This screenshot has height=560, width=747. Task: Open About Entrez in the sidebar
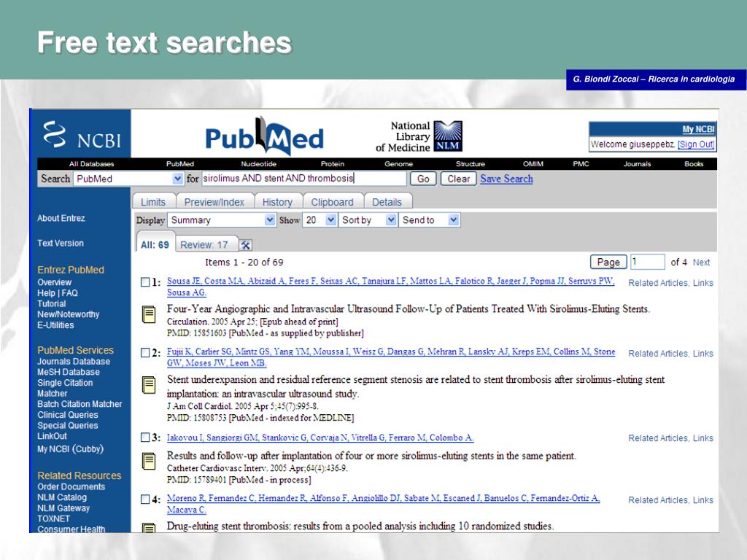coord(61,218)
